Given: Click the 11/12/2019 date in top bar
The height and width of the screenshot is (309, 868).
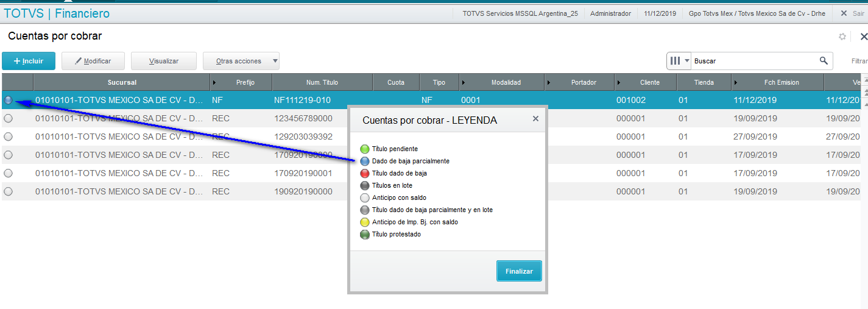Looking at the screenshot, I should pyautogui.click(x=660, y=13).
